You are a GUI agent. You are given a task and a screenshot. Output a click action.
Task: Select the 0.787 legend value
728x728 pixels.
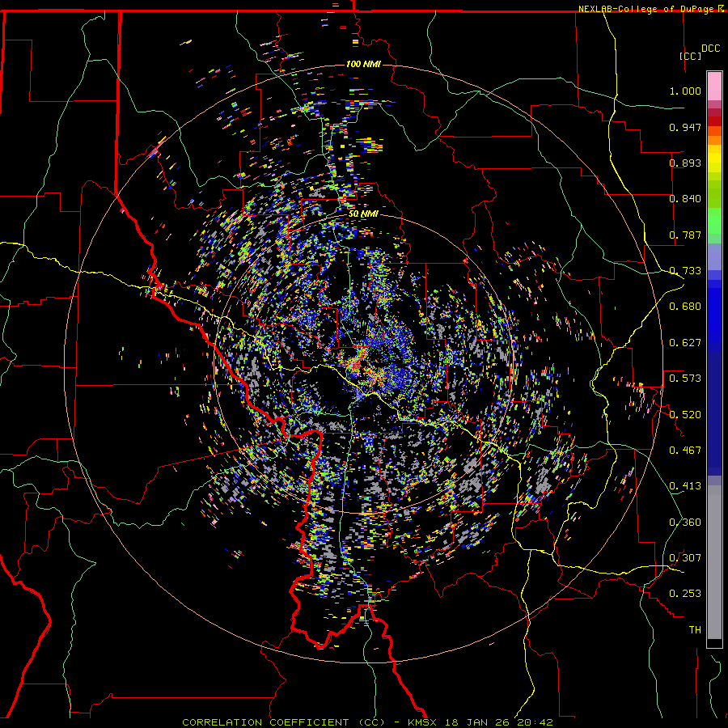685,235
